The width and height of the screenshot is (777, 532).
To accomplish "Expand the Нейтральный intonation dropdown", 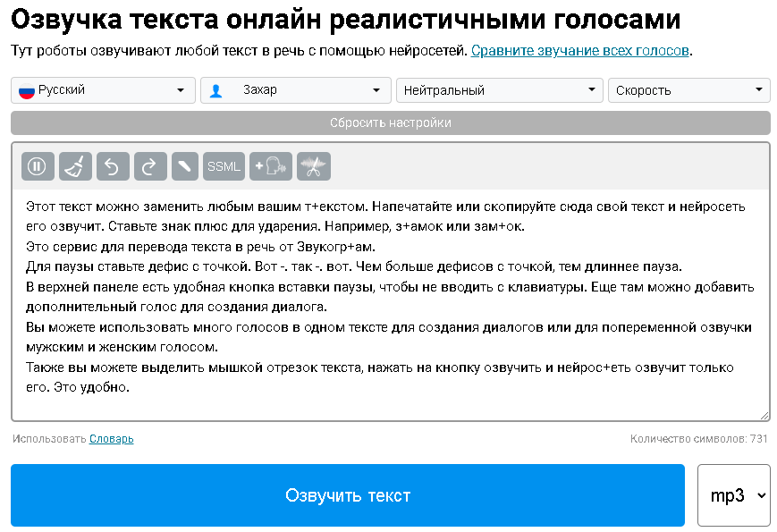I will tap(498, 89).
